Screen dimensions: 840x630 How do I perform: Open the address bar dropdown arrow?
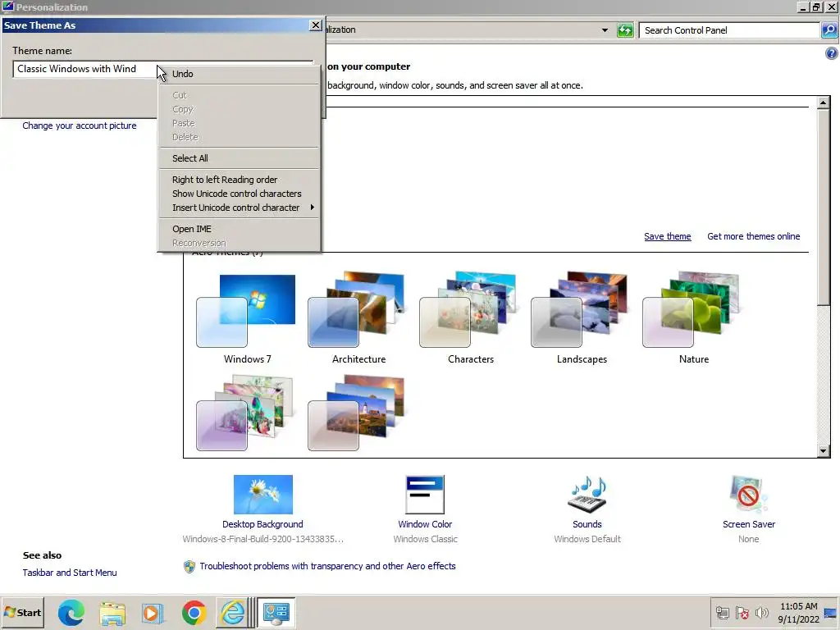(605, 30)
